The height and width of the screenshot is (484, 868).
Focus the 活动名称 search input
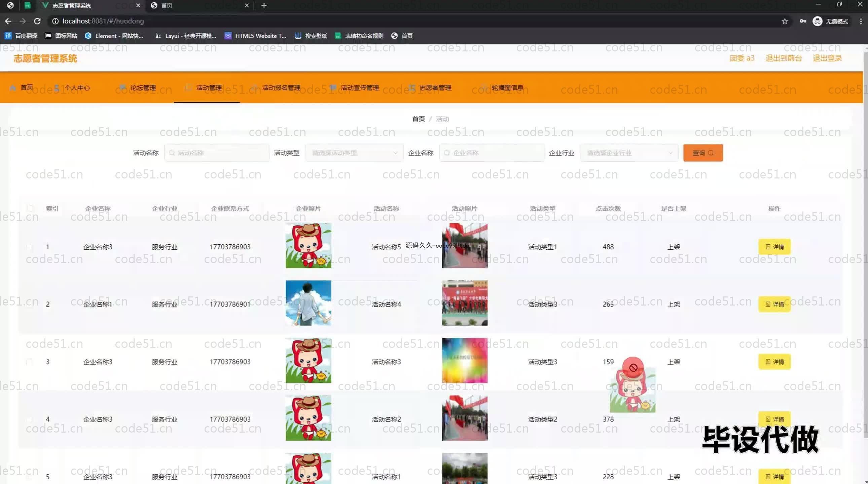[x=217, y=153]
